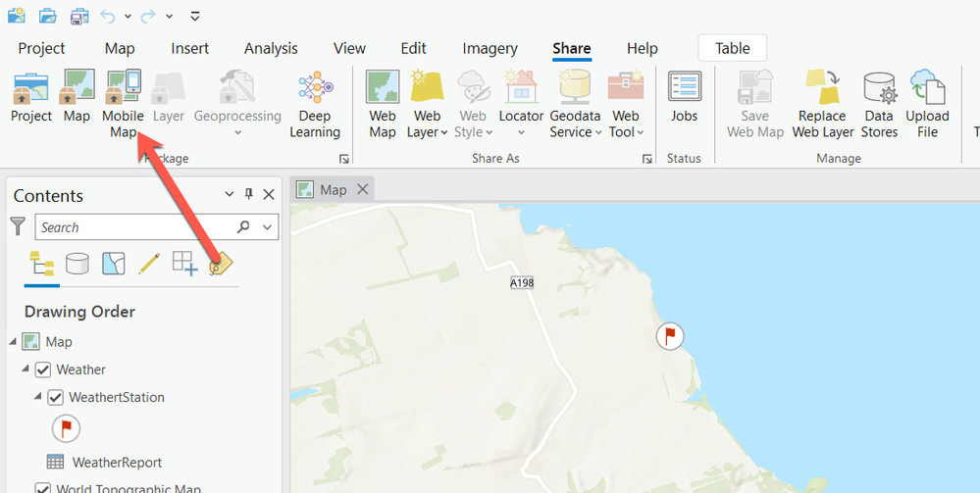Collapse the Map node in Contents
980x493 pixels.
point(13,341)
